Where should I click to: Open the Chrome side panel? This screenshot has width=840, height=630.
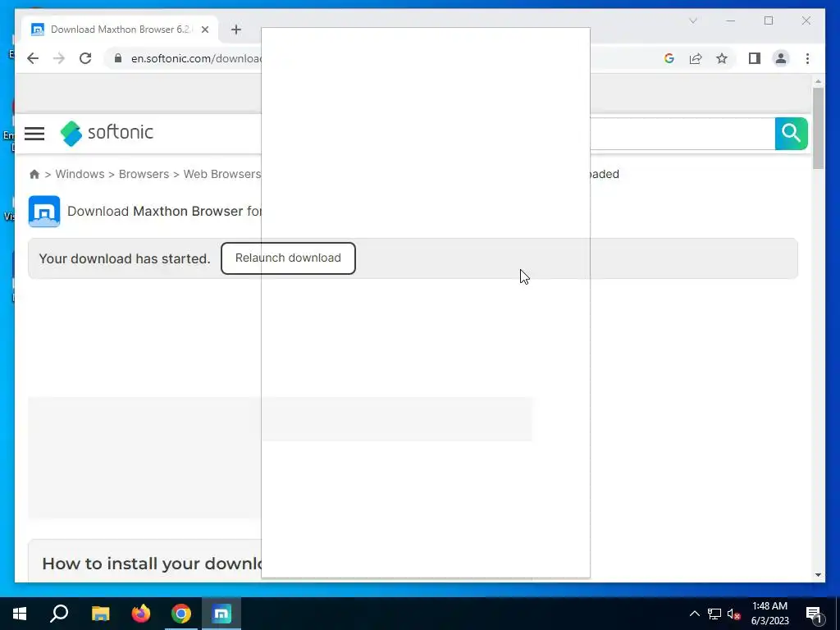tap(755, 58)
